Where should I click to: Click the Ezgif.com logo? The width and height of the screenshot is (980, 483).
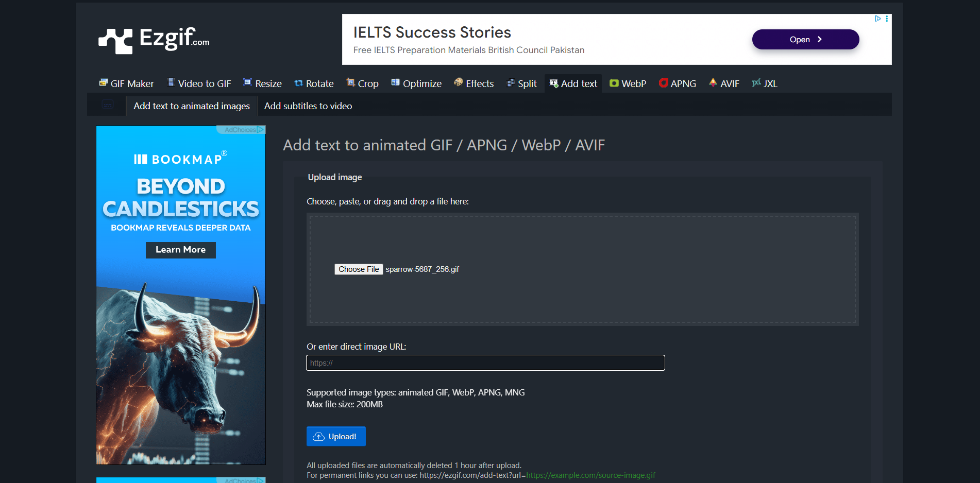[154, 40]
